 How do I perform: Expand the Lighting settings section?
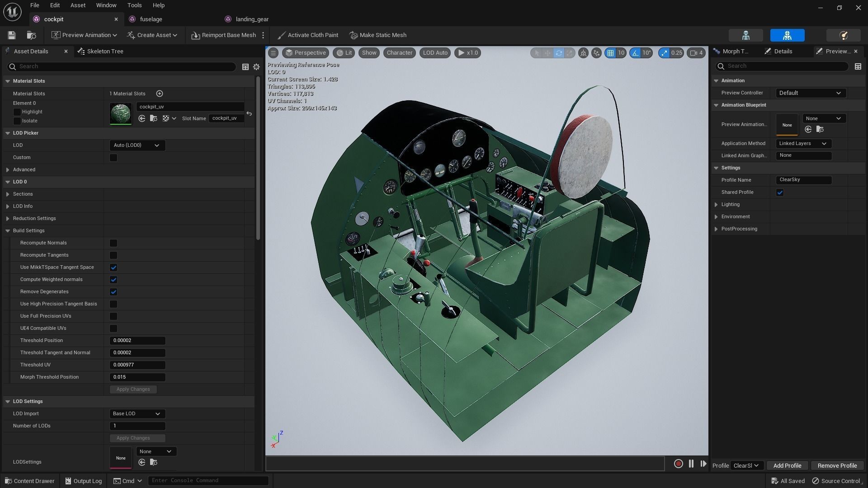click(x=716, y=205)
